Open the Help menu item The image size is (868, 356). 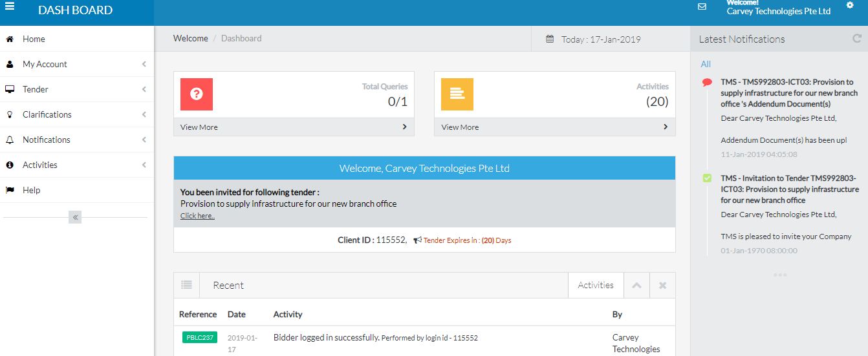pyautogui.click(x=31, y=190)
